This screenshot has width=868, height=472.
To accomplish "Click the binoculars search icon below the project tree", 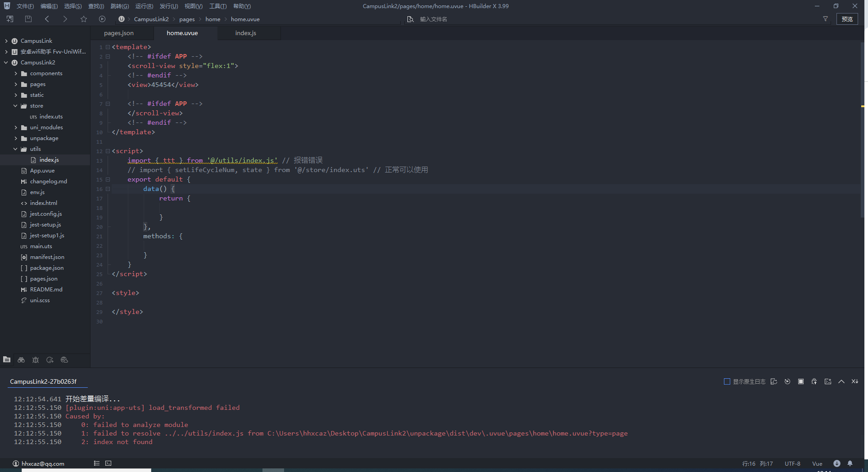I will click(x=21, y=360).
